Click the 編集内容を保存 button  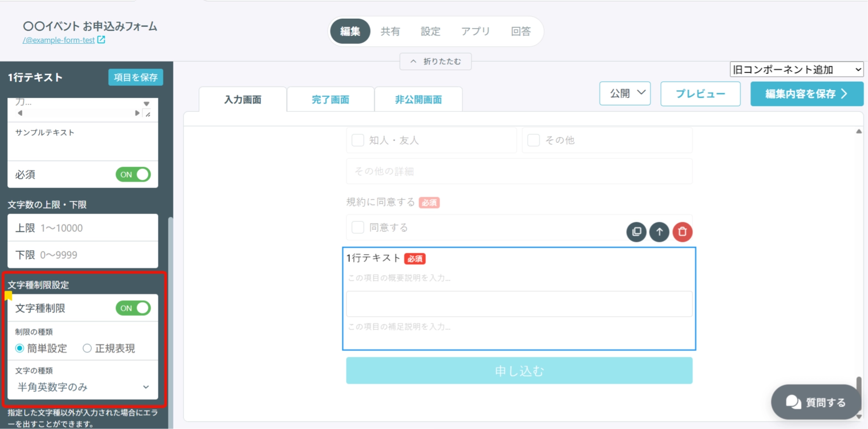click(807, 94)
